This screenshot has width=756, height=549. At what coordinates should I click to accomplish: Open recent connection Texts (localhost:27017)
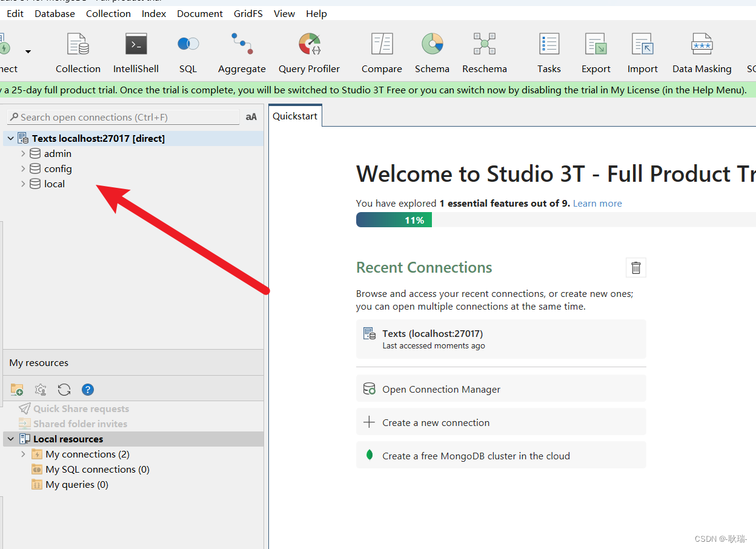pos(501,339)
